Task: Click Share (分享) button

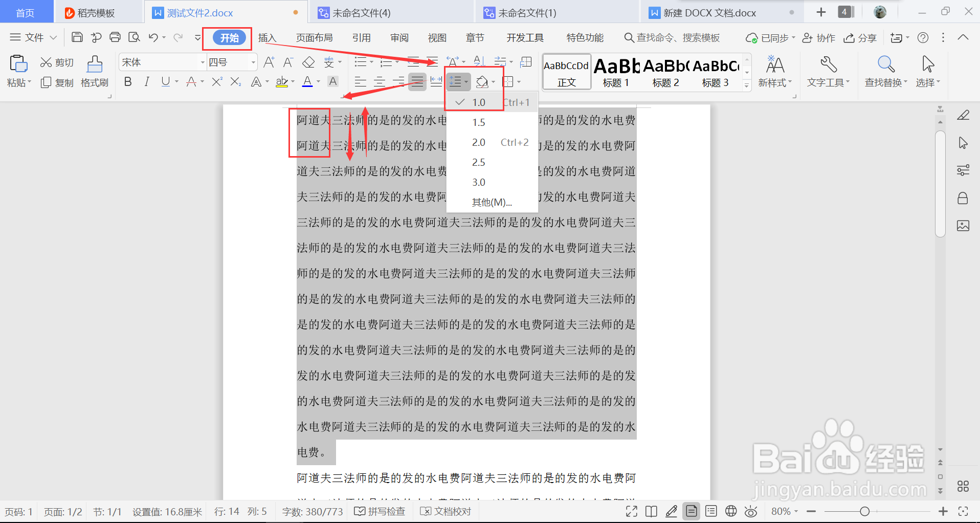Action: pos(860,37)
